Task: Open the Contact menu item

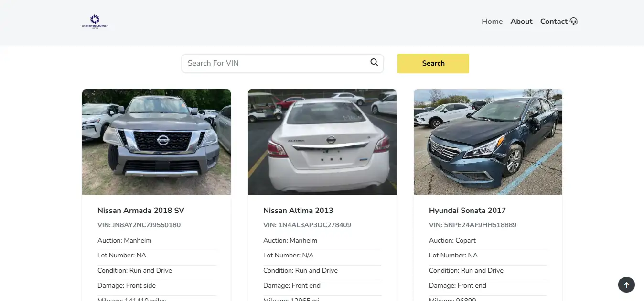Action: click(x=554, y=22)
